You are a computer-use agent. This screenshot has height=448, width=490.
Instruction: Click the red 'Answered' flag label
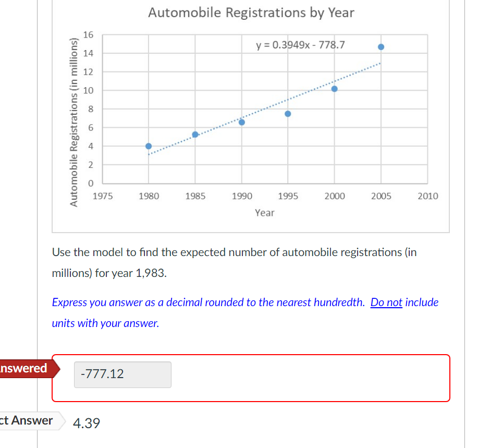tap(27, 369)
